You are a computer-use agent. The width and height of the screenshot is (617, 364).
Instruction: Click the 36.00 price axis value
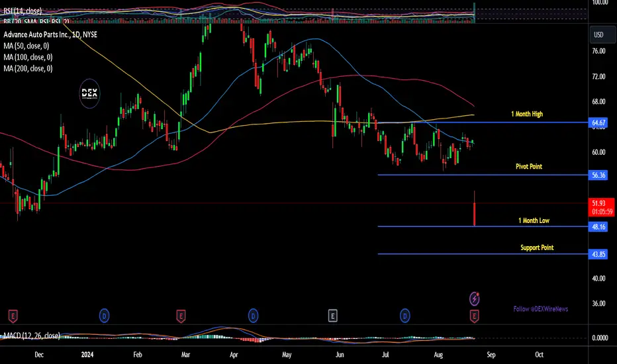(598, 303)
